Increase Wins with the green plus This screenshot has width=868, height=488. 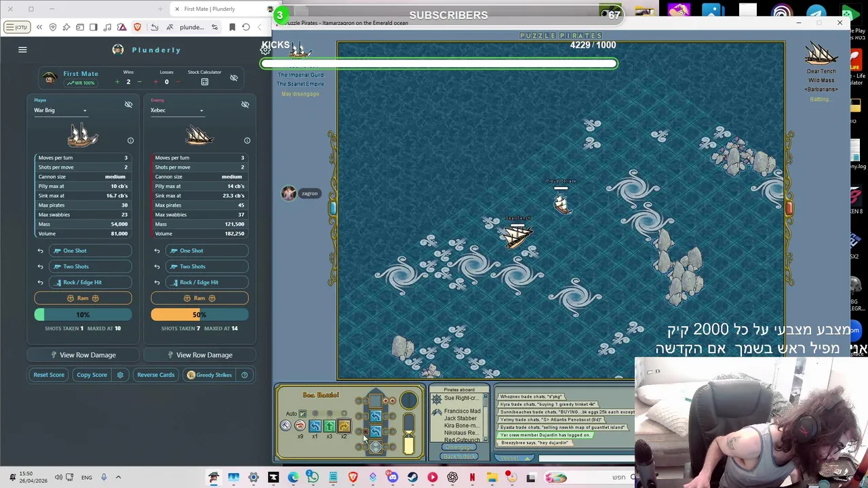pos(117,82)
